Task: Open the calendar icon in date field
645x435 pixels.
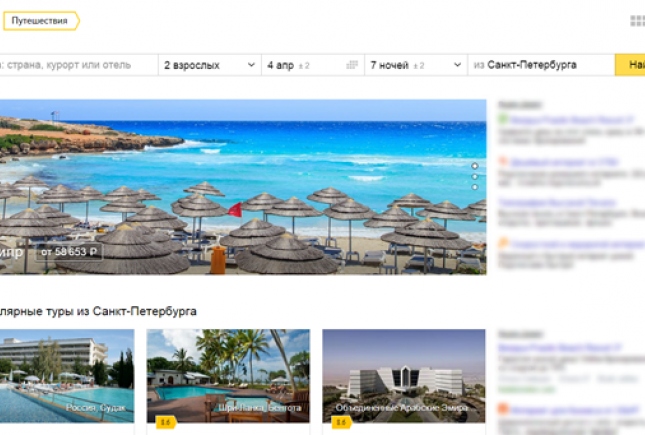Action: click(x=352, y=65)
